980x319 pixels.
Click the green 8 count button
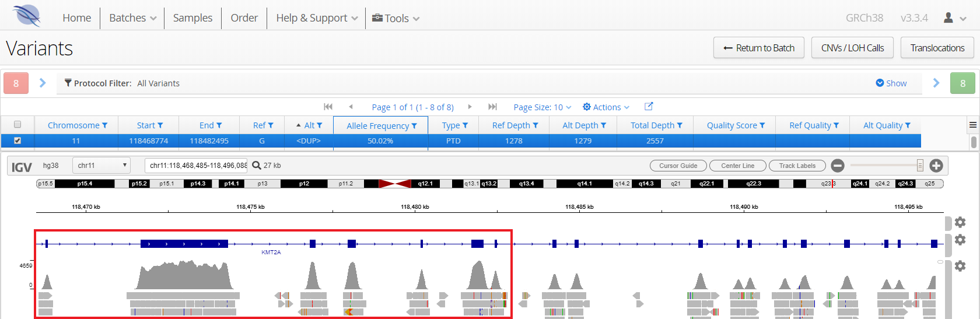pyautogui.click(x=963, y=83)
